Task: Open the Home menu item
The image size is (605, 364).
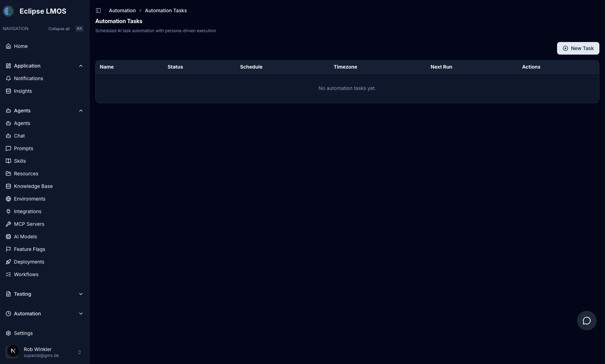Action: coord(44,46)
